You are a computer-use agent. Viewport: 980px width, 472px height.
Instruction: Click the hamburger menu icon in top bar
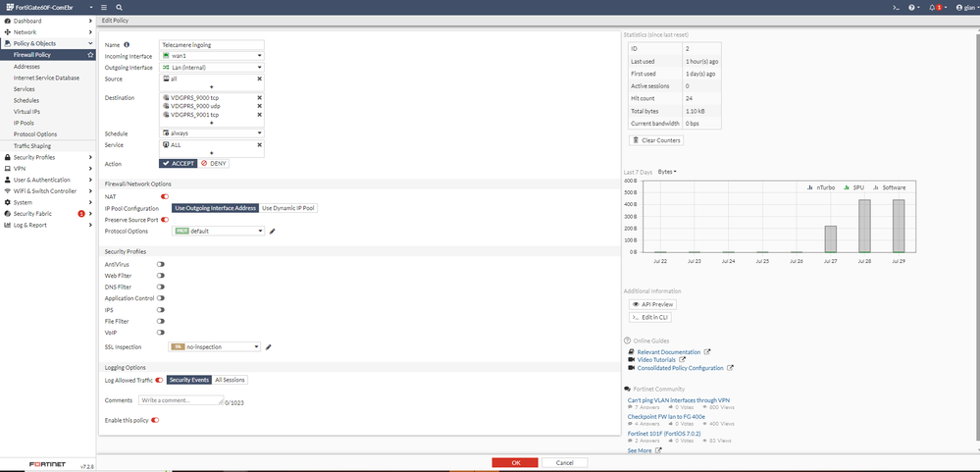coord(104,8)
